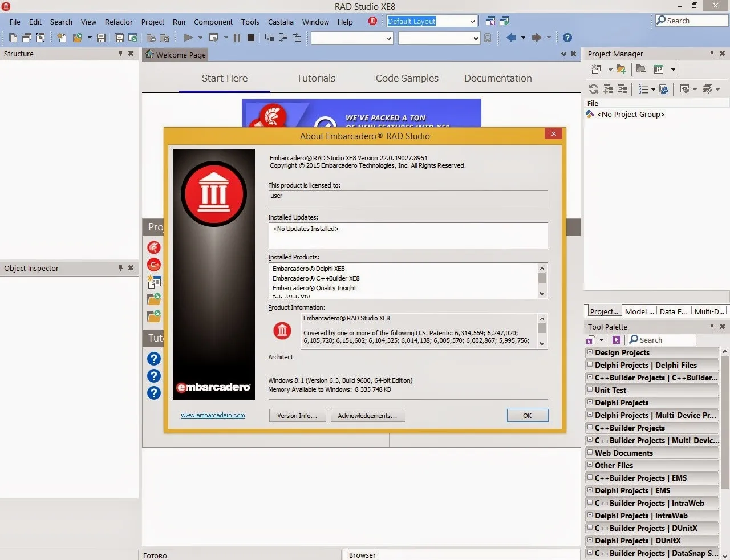Expand the Other Files palette category
This screenshot has width=730, height=560.
pos(590,465)
